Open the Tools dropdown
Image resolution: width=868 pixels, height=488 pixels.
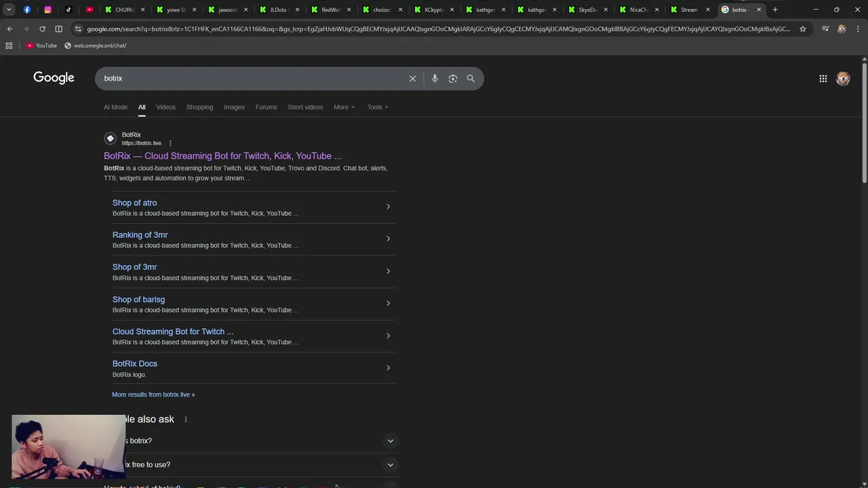(378, 107)
